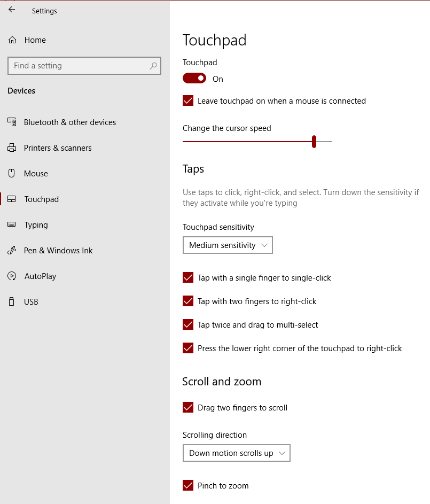Click the back arrow in Settings header
430x504 pixels.
click(12, 10)
